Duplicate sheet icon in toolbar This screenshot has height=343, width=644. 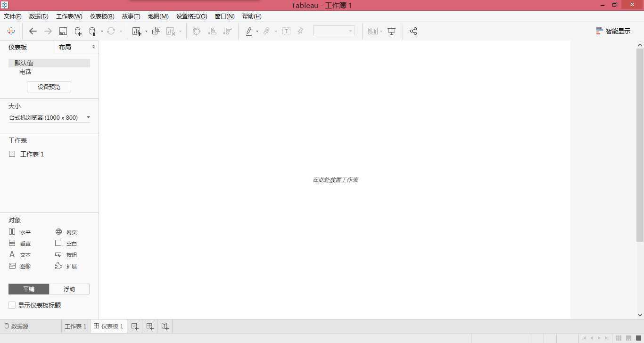(156, 31)
